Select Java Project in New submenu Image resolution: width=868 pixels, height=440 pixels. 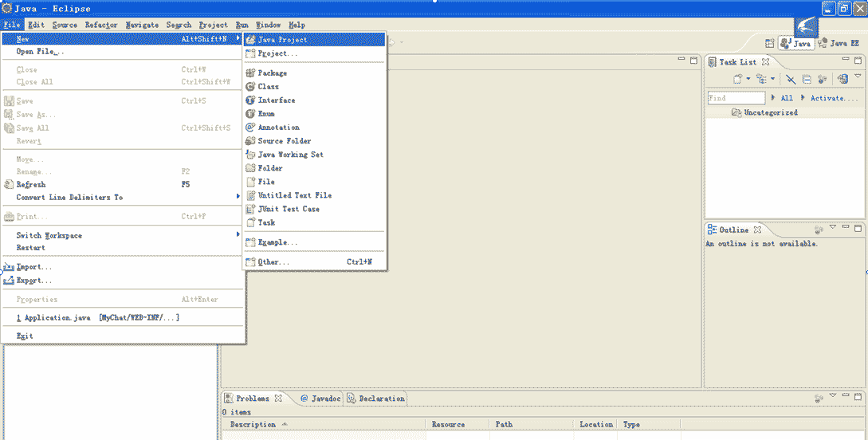tap(314, 40)
